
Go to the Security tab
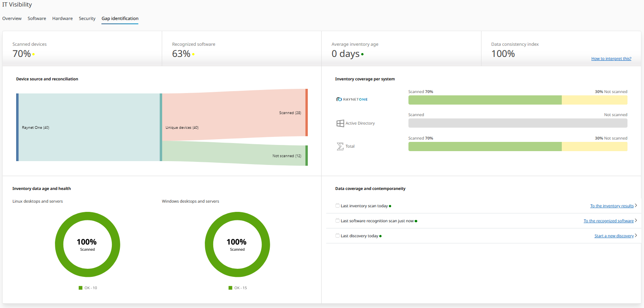[x=87, y=18]
